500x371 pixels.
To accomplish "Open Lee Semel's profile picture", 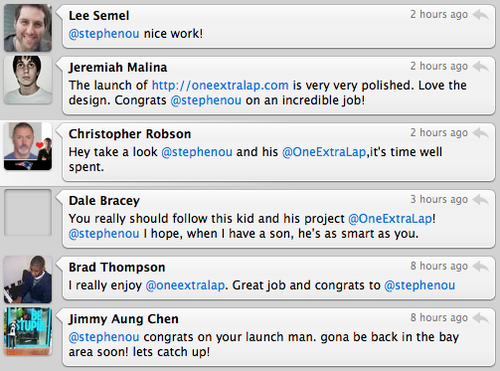I will click(28, 28).
